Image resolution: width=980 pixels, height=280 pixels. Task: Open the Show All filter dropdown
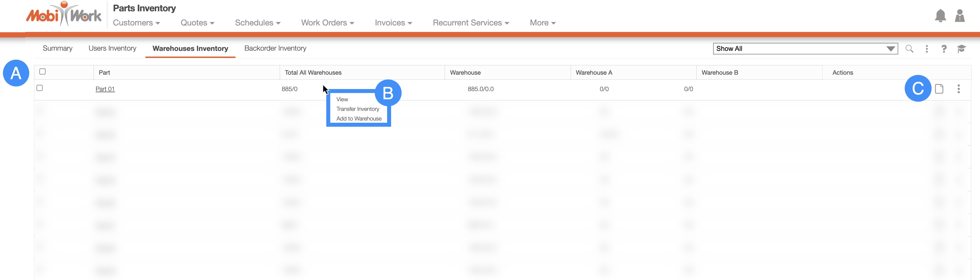(x=805, y=49)
